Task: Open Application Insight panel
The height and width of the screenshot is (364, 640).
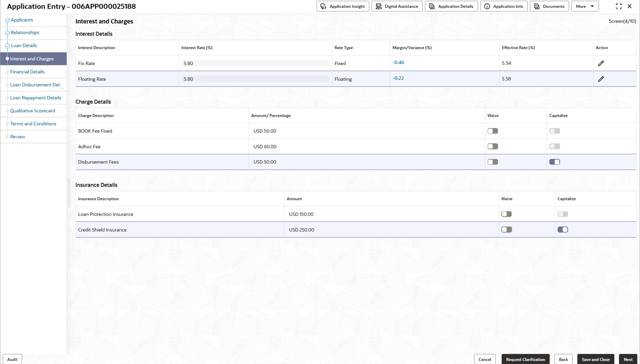Action: pyautogui.click(x=343, y=6)
